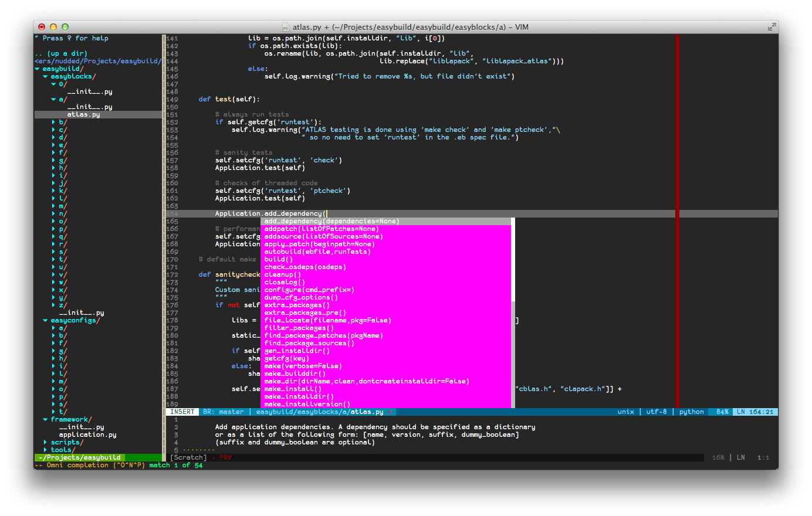Go up a directory via '.. (up a dir)'
This screenshot has width=812, height=516.
[60, 53]
